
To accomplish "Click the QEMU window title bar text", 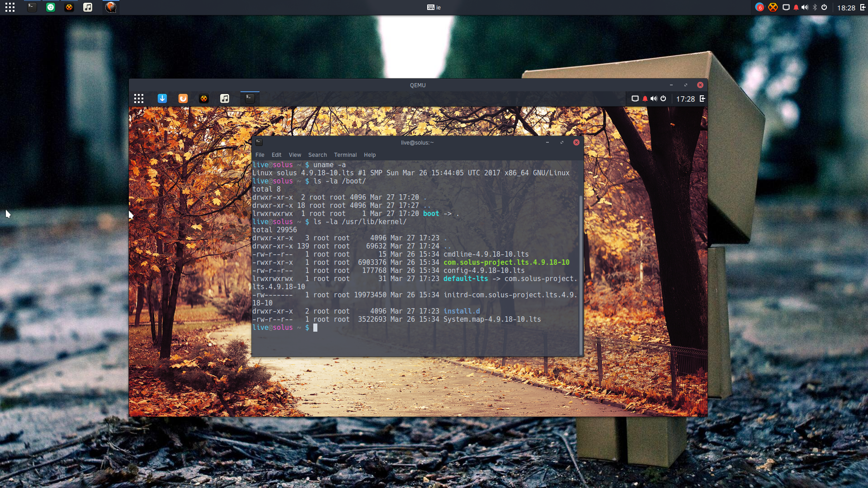I will tap(418, 85).
